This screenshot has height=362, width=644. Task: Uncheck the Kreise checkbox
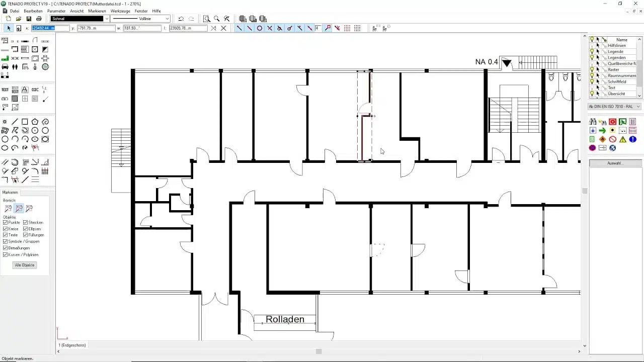6,229
